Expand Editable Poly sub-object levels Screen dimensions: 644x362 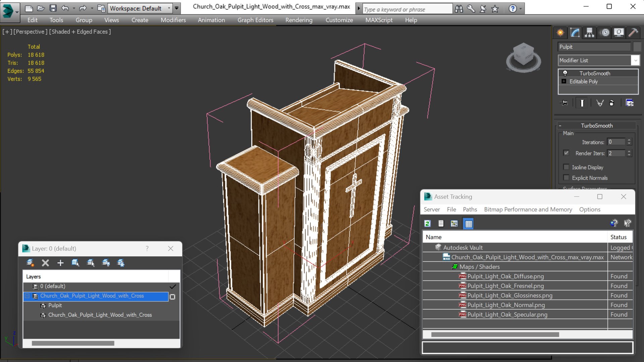click(x=564, y=81)
